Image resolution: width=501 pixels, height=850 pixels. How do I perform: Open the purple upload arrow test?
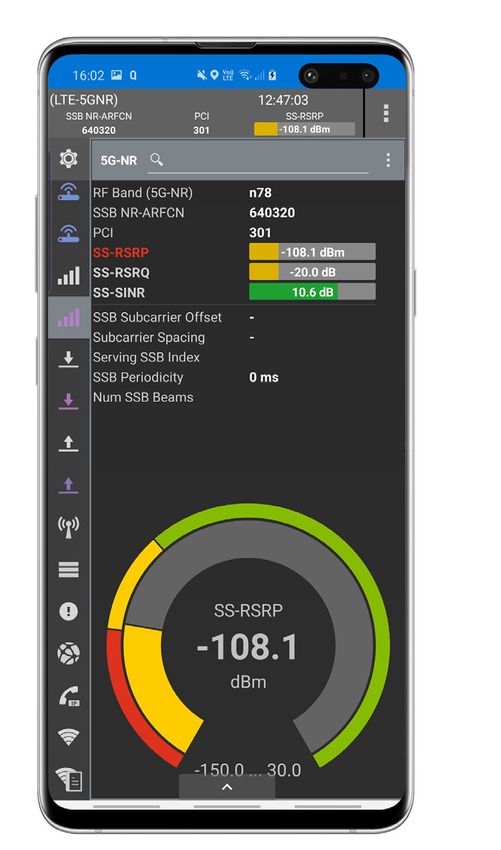tap(68, 485)
